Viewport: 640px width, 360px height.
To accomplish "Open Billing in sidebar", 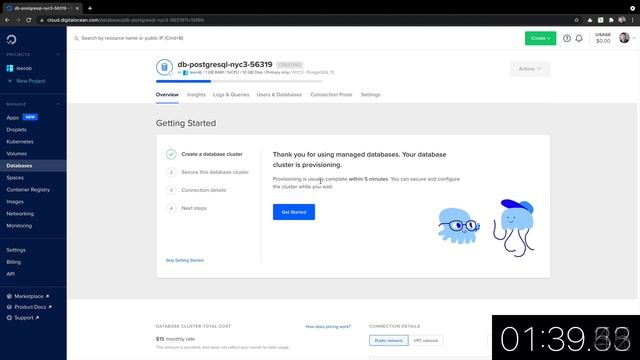I will click(x=13, y=262).
